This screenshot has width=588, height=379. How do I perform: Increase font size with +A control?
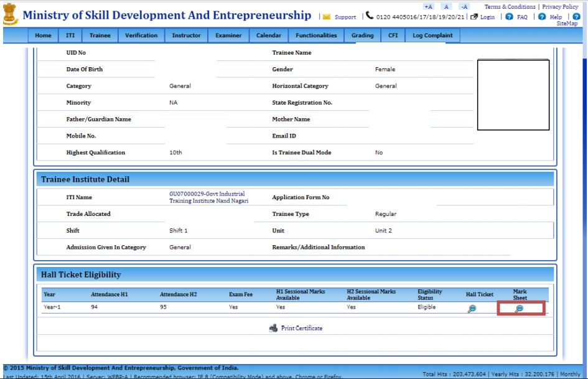[x=427, y=6]
